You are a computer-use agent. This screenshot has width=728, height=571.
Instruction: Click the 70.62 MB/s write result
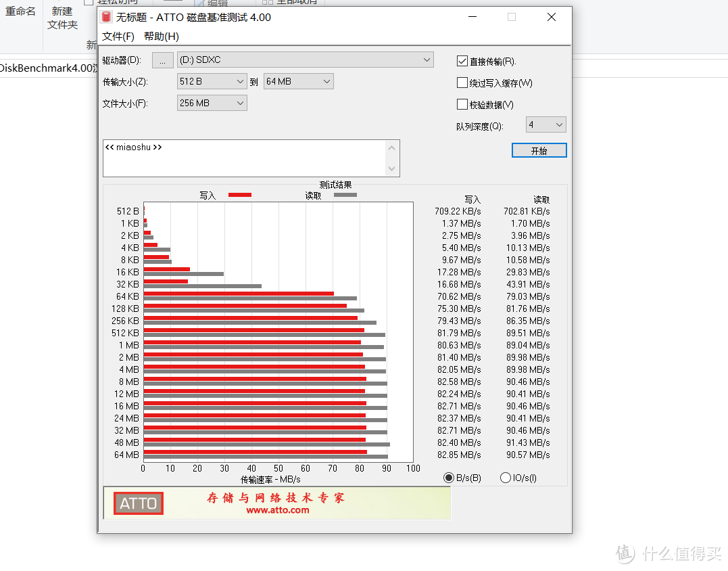coord(459,296)
